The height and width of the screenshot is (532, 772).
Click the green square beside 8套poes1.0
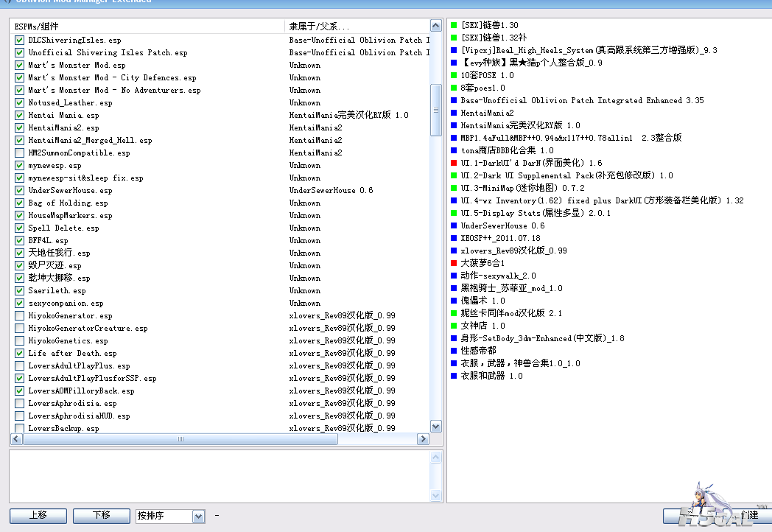(454, 88)
